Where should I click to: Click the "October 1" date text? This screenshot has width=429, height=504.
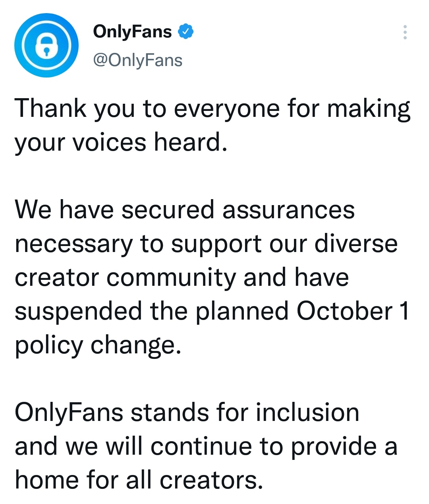[353, 311]
